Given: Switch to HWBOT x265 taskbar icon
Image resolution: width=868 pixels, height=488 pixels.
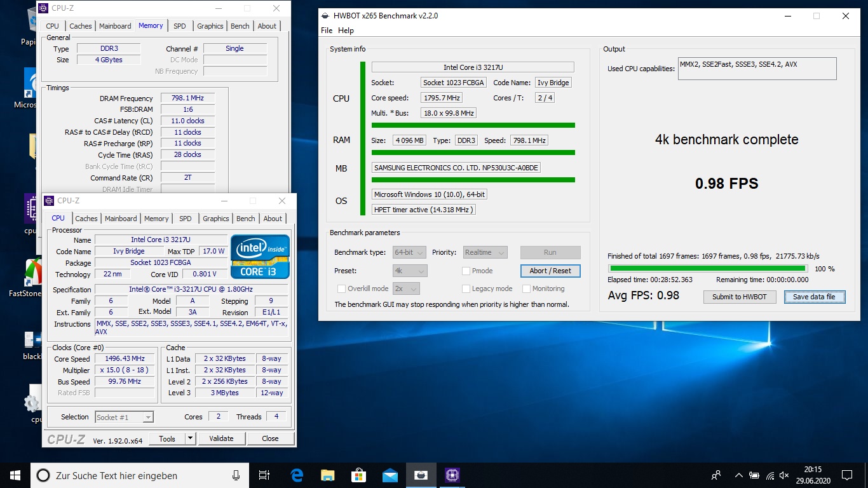Looking at the screenshot, I should 421,475.
